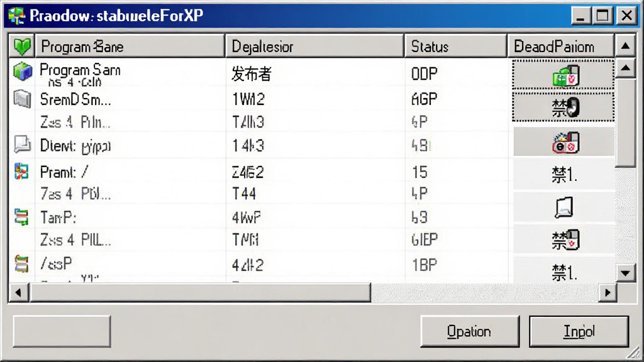Click the 发布者 cell

pyautogui.click(x=252, y=74)
